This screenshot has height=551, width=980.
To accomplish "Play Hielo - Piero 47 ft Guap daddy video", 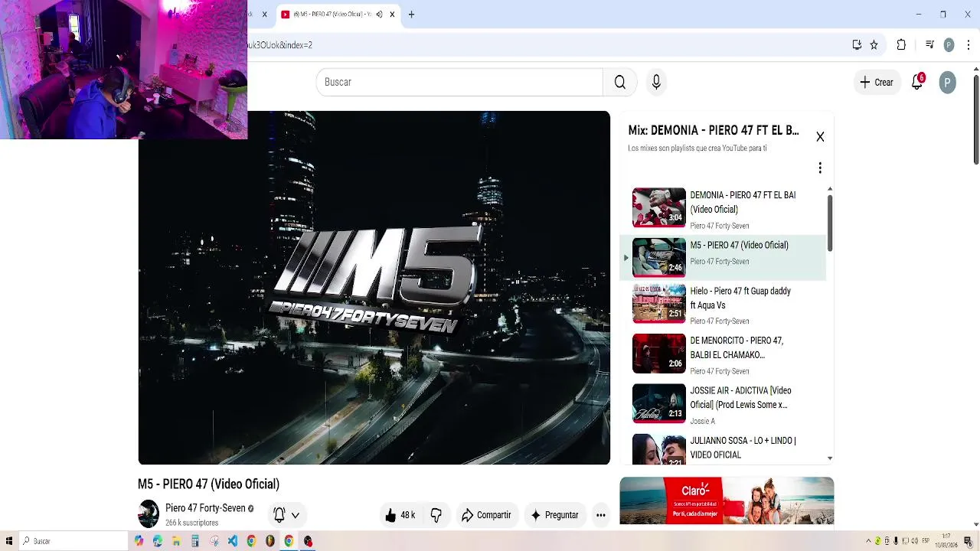I will [723, 305].
